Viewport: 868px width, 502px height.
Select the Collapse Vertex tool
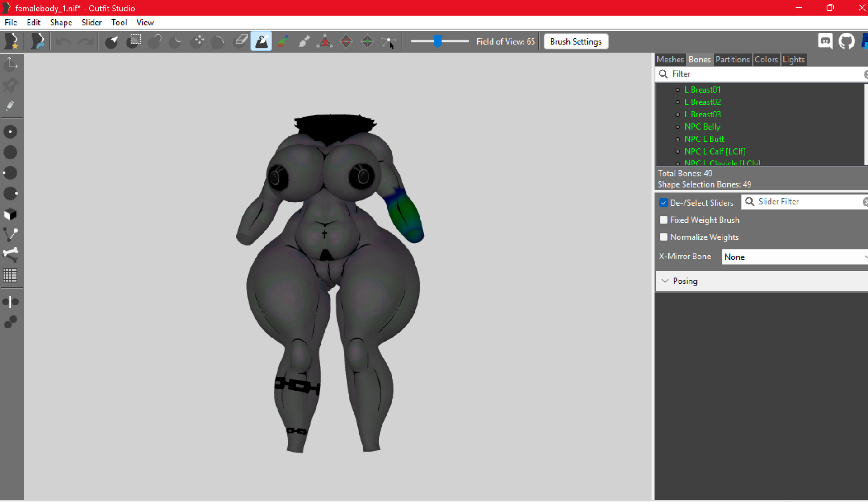[x=325, y=42]
